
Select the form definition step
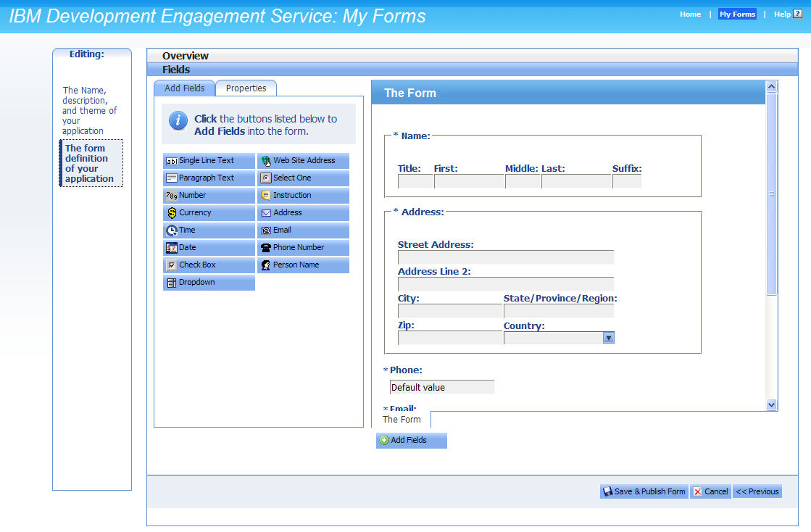point(91,163)
